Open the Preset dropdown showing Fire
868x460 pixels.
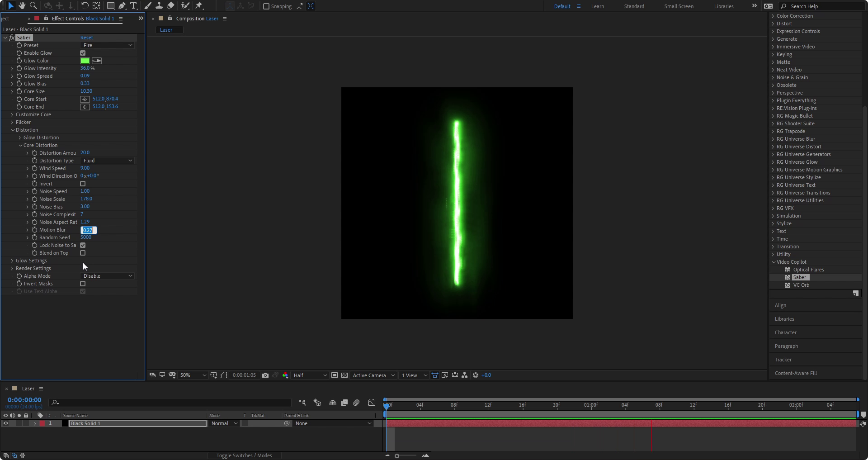click(108, 45)
